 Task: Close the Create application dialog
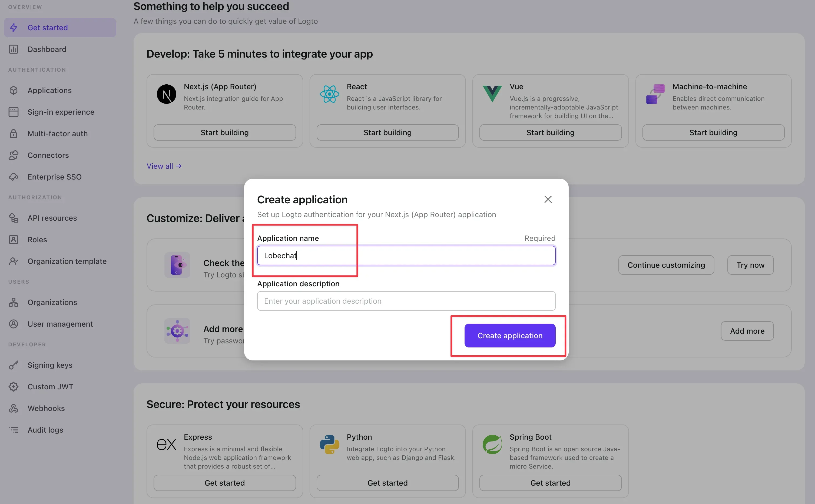(x=548, y=199)
